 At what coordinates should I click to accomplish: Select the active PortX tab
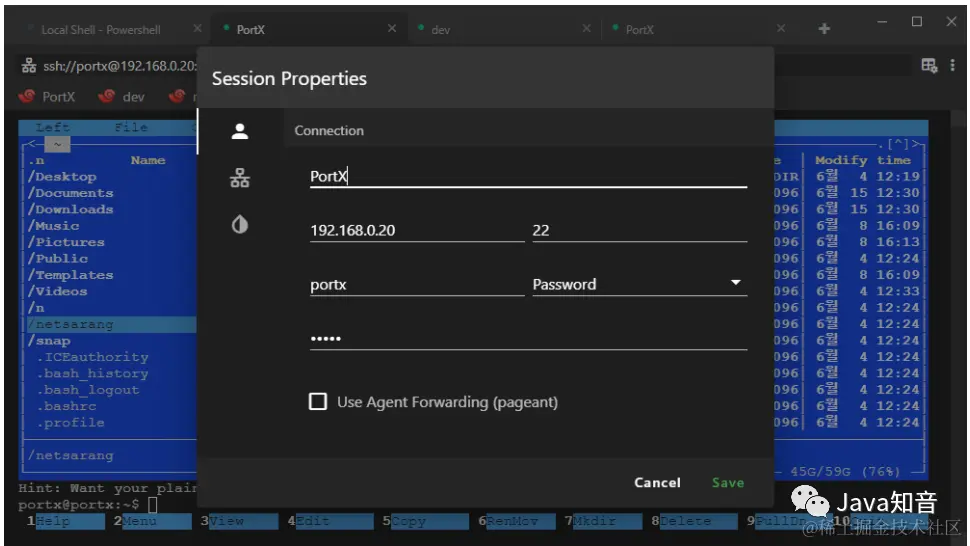tap(251, 30)
